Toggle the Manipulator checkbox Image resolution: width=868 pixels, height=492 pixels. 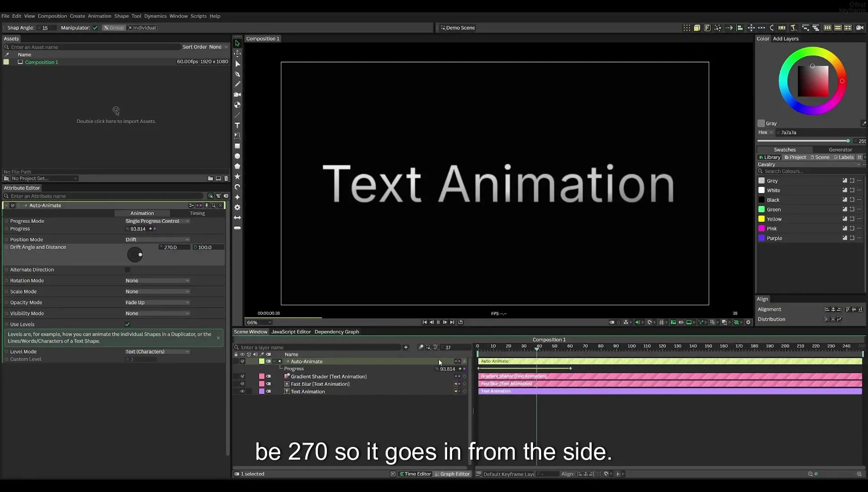(95, 28)
